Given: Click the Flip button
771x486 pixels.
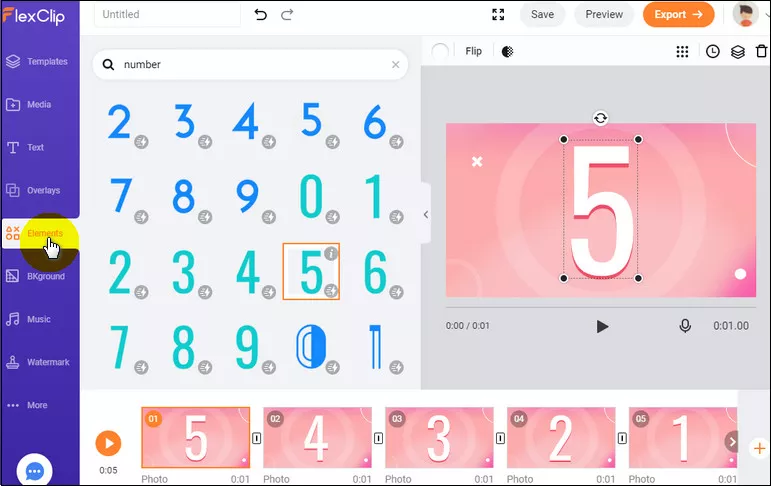Looking at the screenshot, I should [x=474, y=51].
